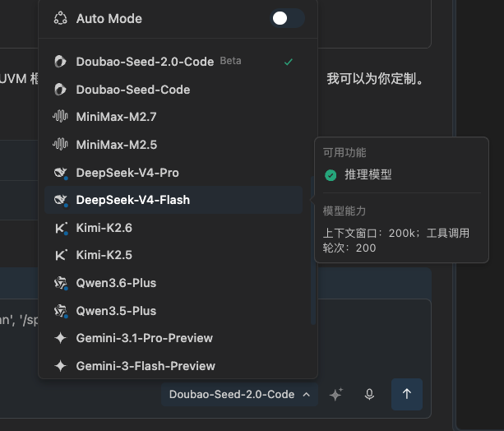Screen dimensions: 504x431
Task: Select Gemini-3-Flash-Preview model
Action: [173, 366]
